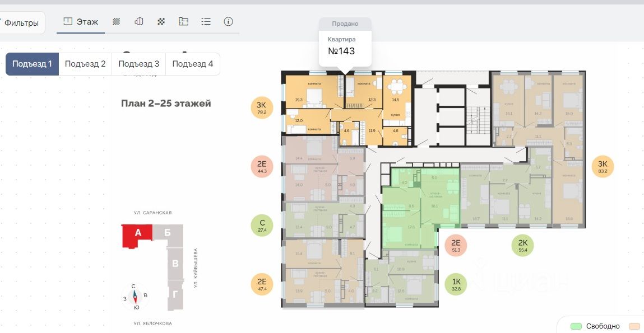644x333 pixels.
Task: Open the 3D building facade view icon
Action: [139, 22]
